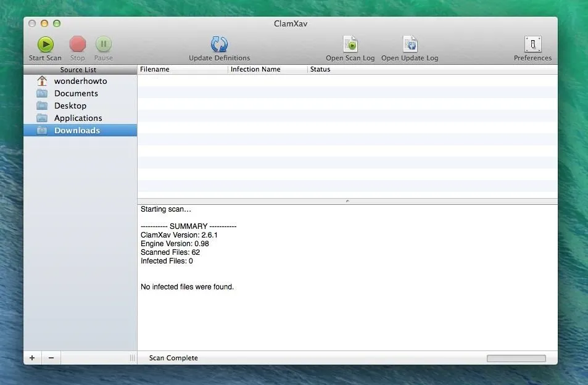
Task: Select the Applications folder icon
Action: pyautogui.click(x=42, y=118)
